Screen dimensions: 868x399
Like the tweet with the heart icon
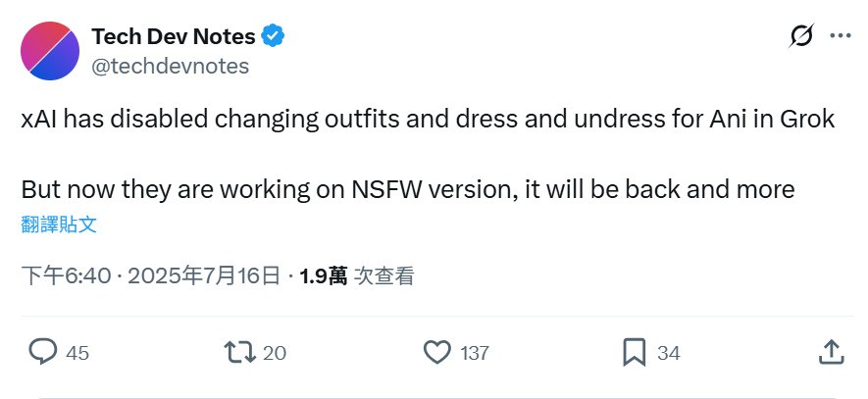(437, 351)
